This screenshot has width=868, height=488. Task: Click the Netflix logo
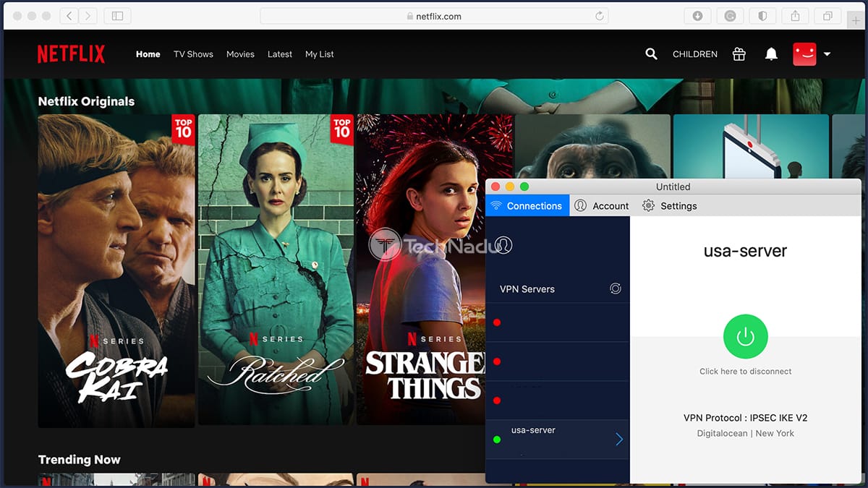(72, 54)
